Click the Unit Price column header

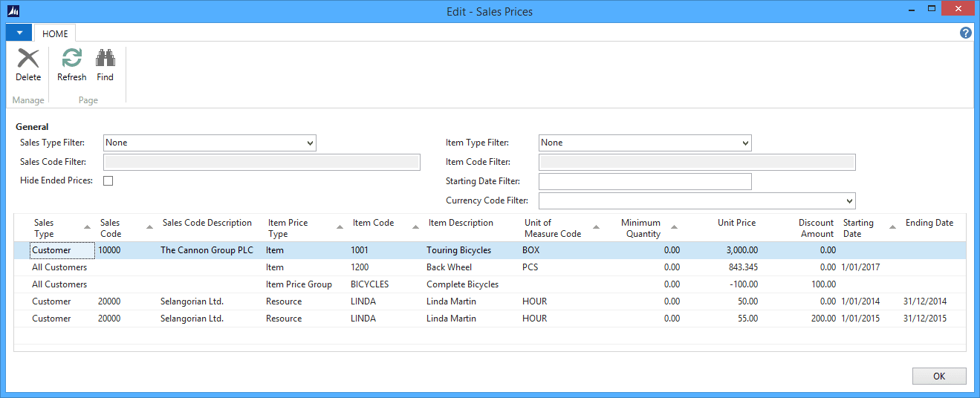pyautogui.click(x=736, y=223)
